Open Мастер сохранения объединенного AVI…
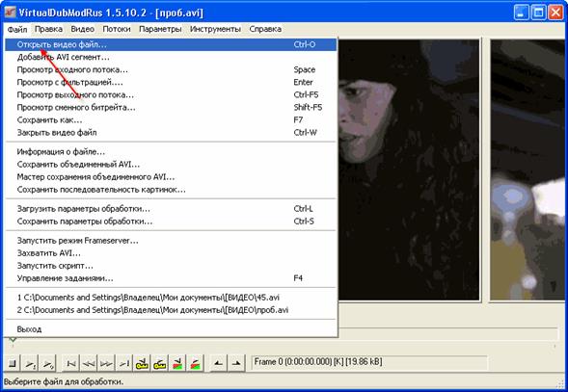 coord(171,177)
